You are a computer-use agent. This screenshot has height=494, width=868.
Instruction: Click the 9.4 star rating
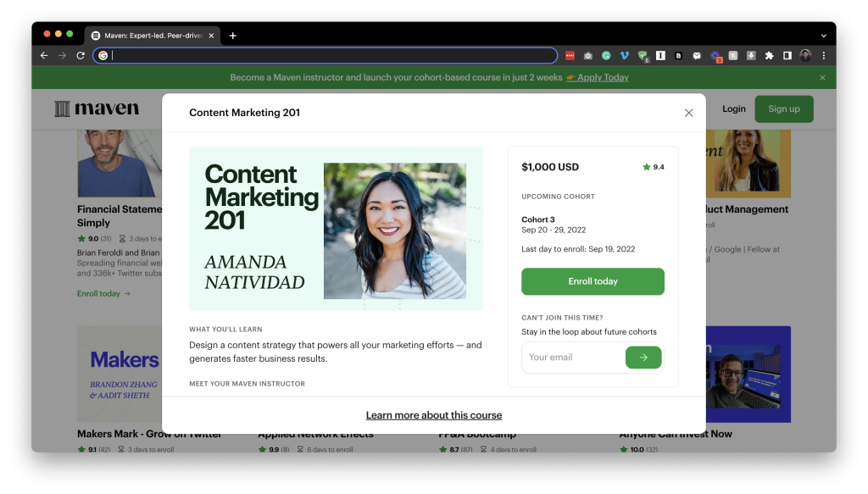[654, 167]
